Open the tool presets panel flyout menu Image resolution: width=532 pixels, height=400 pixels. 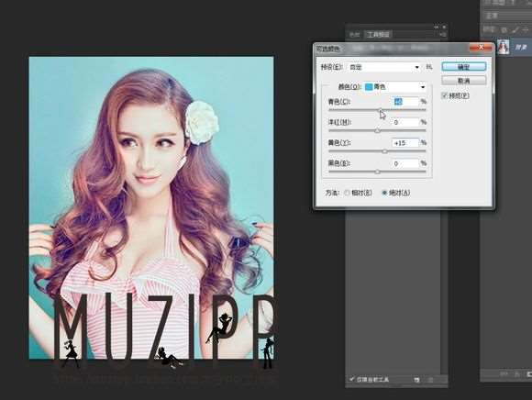[442, 34]
